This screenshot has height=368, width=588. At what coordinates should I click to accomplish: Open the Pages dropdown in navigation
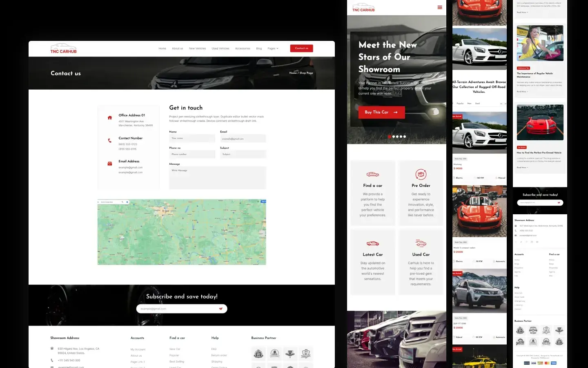click(273, 48)
